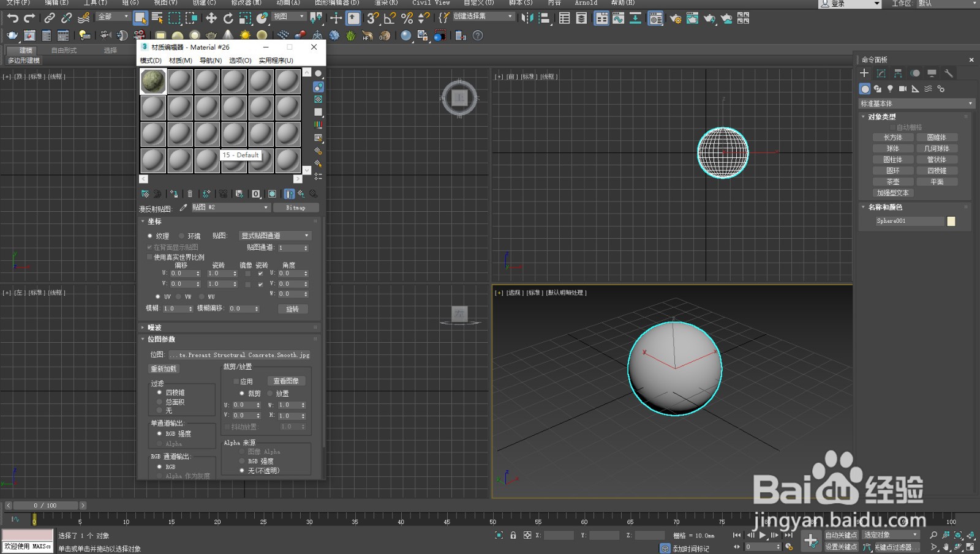This screenshot has height=554, width=980.
Task: Open the 显式贴图通道 mapping dropdown
Action: coord(275,236)
